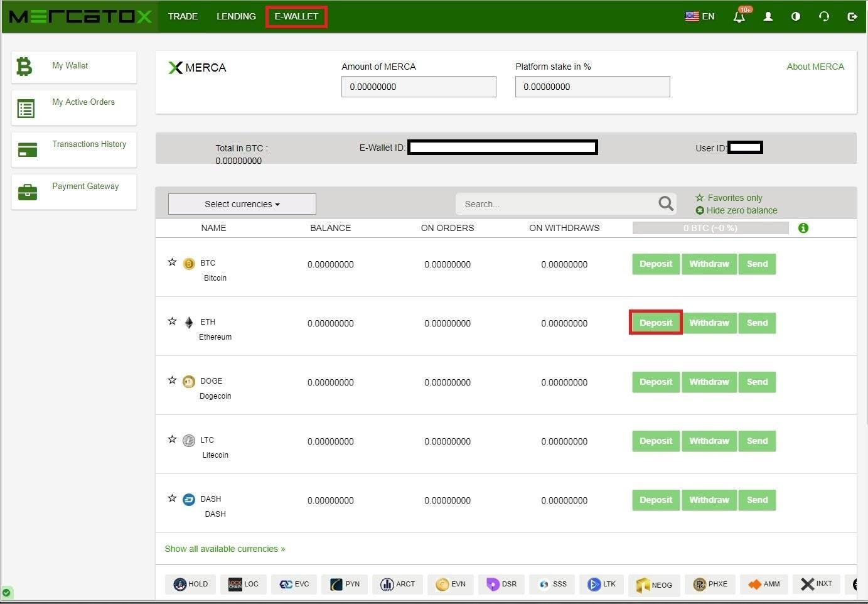The width and height of the screenshot is (868, 604).
Task: Select the DSR currency chip
Action: point(501,584)
